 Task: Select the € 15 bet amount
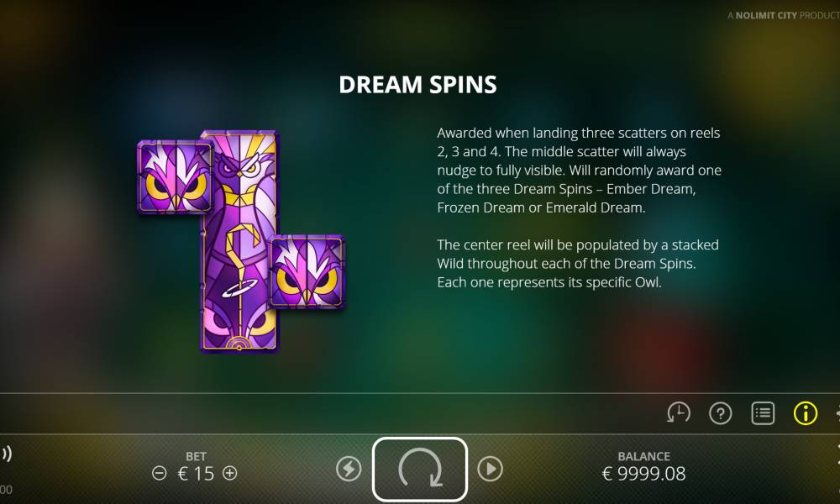click(196, 474)
